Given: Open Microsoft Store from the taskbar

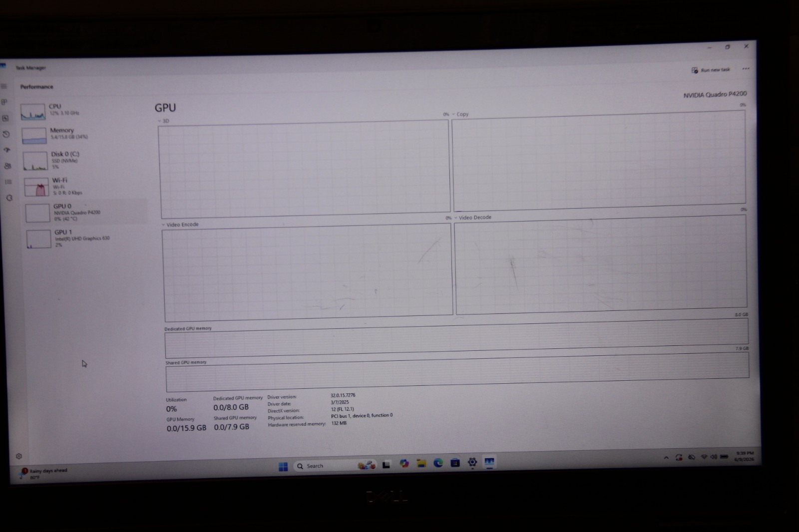Looking at the screenshot, I should 455,463.
